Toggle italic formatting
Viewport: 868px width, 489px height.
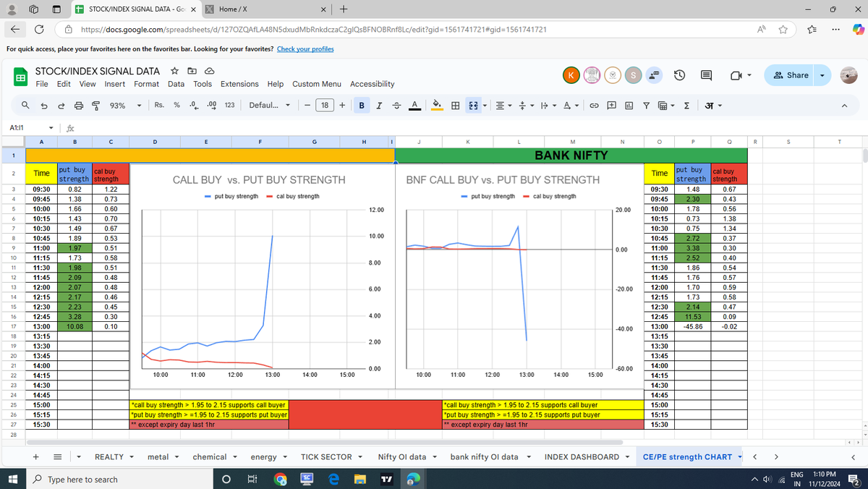click(x=380, y=106)
